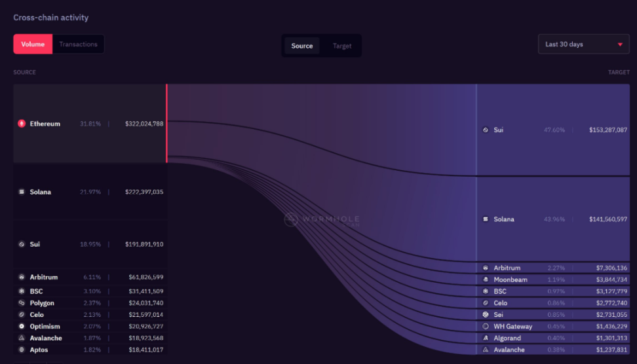Click the Sui icon in target list
Screen dimensions: 637x364
pos(486,130)
